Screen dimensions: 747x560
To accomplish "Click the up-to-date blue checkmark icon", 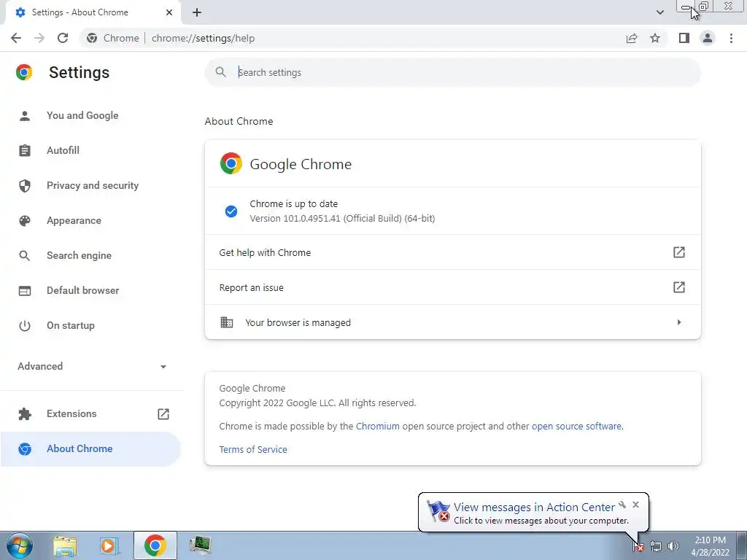I will click(x=231, y=211).
